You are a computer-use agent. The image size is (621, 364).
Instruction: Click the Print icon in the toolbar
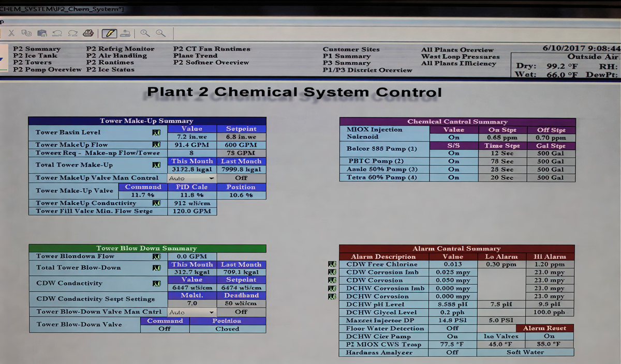88,33
